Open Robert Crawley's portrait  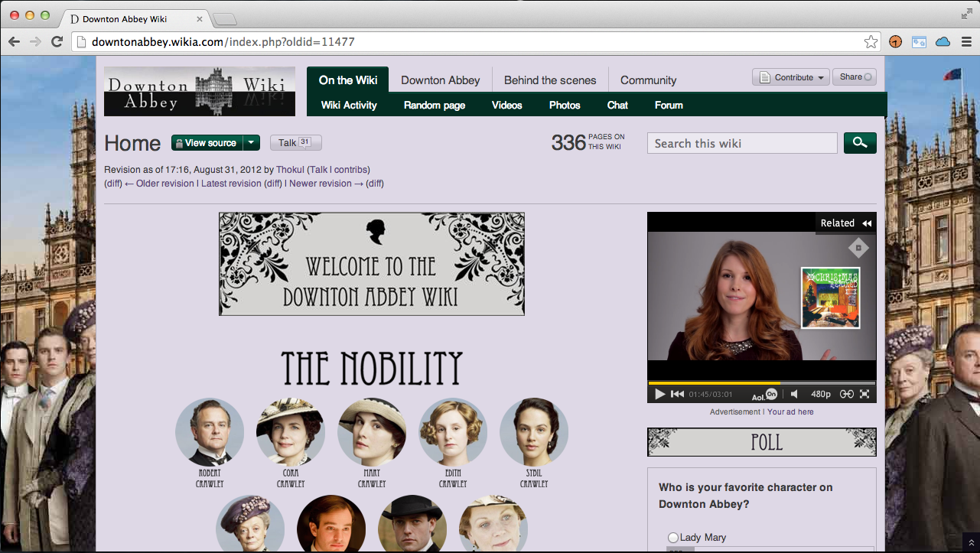pos(210,432)
